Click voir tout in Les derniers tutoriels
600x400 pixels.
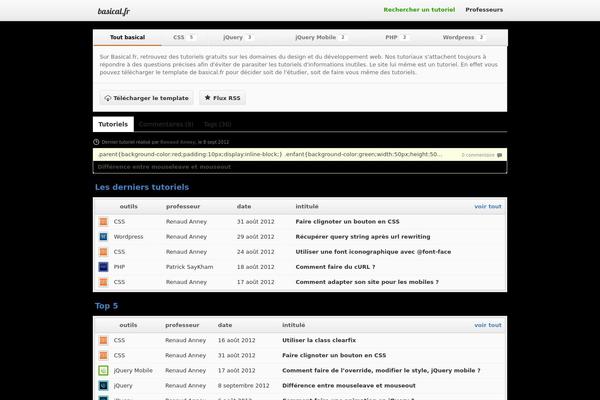click(488, 206)
